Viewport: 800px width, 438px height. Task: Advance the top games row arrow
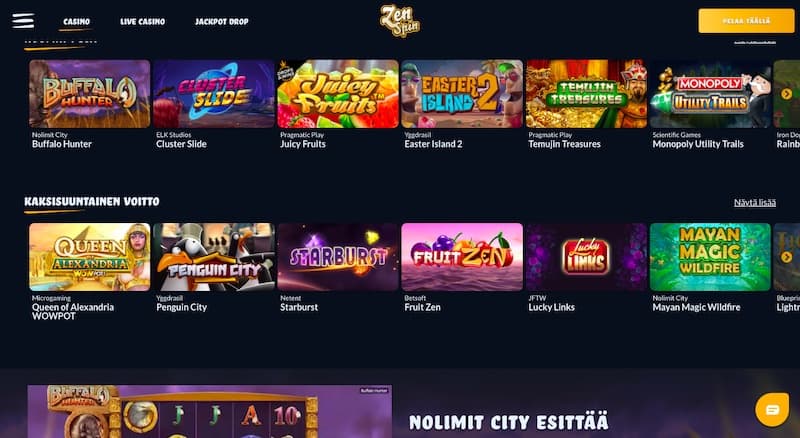pos(786,94)
